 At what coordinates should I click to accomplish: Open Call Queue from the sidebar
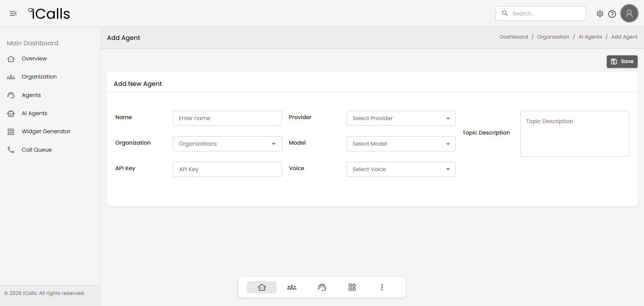coord(37,150)
